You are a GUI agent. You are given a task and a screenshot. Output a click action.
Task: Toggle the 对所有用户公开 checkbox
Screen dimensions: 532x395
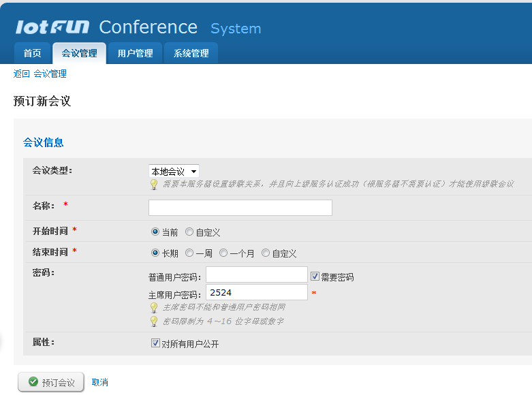(155, 343)
